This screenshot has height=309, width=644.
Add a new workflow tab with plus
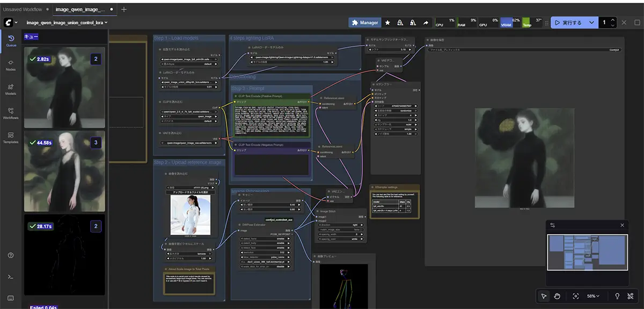tap(124, 9)
